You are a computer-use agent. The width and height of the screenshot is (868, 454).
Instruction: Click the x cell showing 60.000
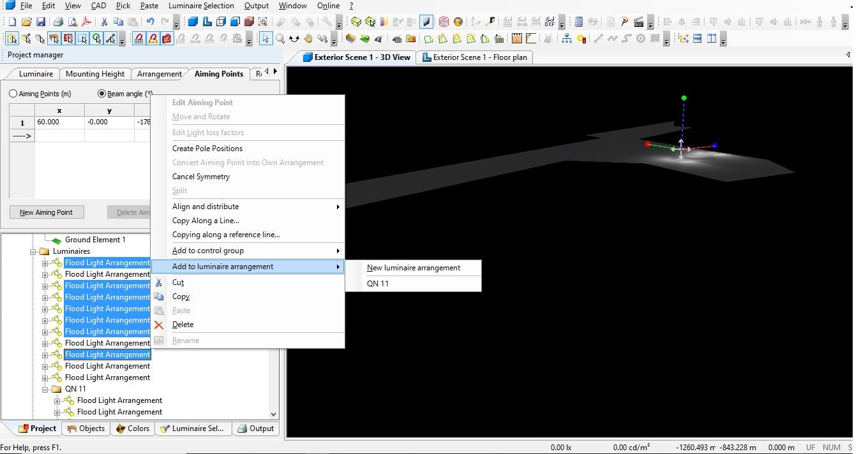(59, 122)
